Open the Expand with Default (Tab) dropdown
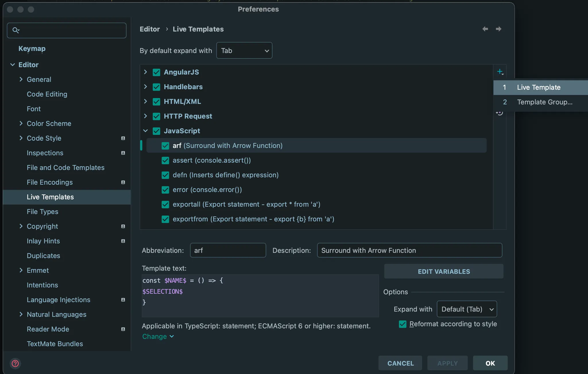588x374 pixels. [467, 309]
